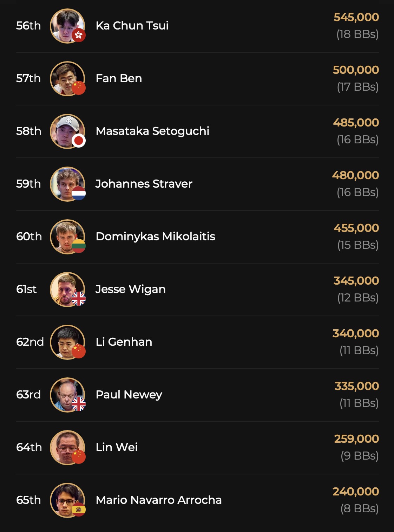Click Fan Ben's player avatar
The width and height of the screenshot is (394, 532).
[66, 77]
